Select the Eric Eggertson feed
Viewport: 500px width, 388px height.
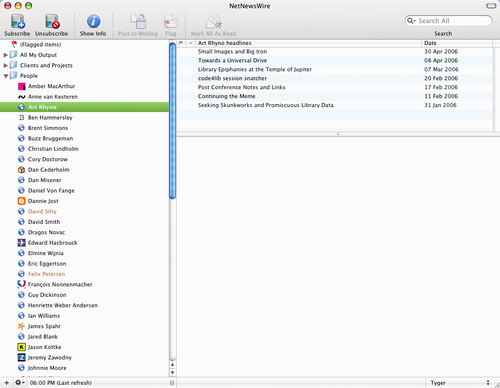click(47, 264)
